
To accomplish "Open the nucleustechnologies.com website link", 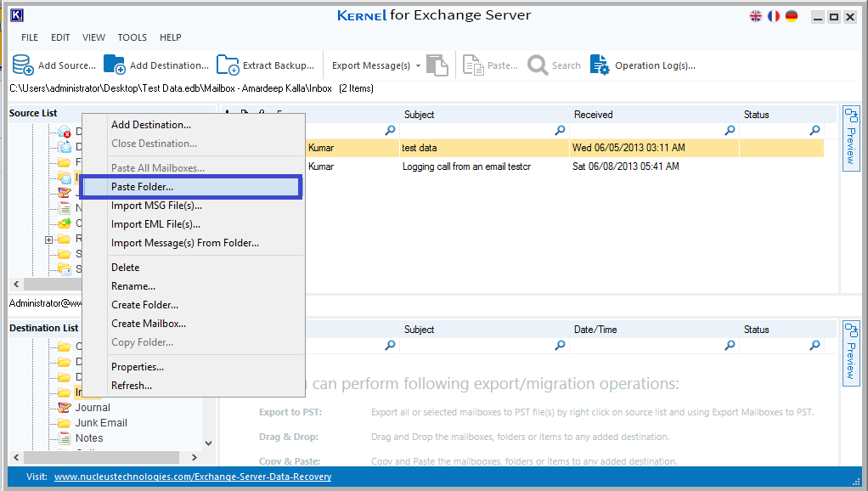I will point(193,477).
